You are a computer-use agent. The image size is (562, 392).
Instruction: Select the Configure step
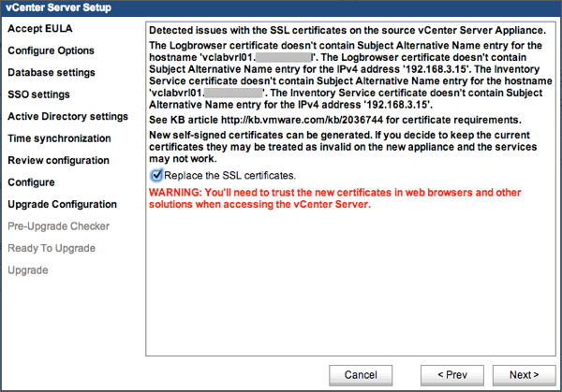click(31, 182)
